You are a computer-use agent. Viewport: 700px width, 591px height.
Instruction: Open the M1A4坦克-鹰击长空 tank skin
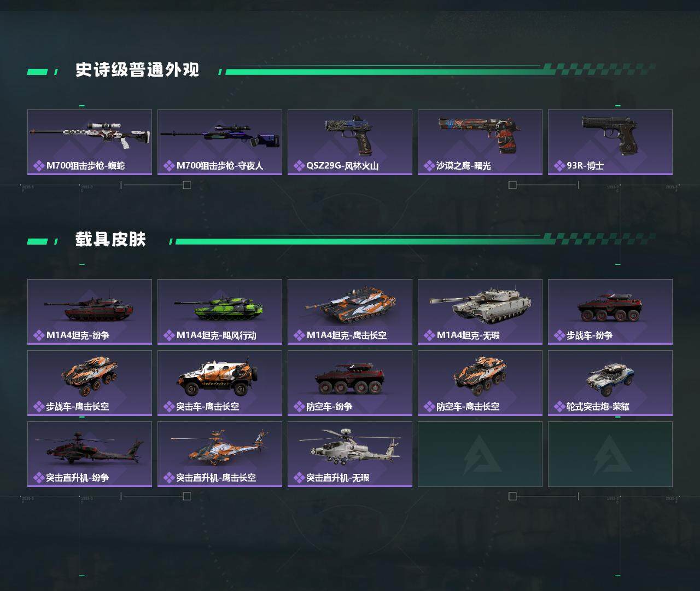point(350,312)
